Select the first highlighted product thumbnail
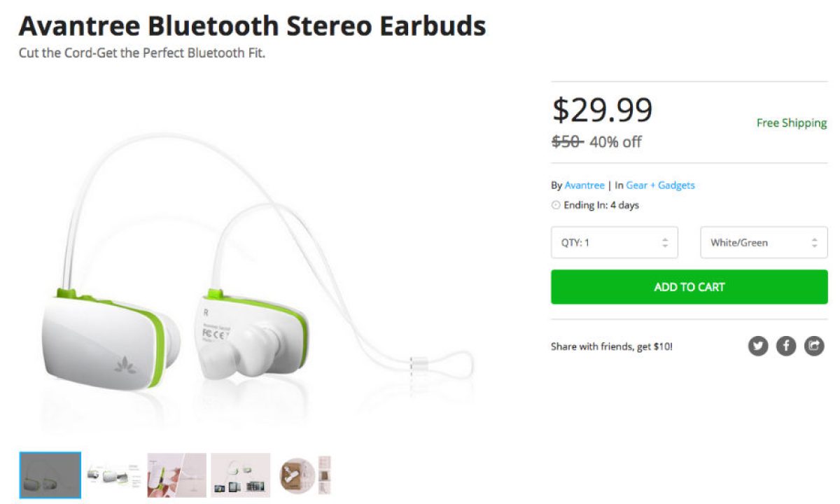 (x=50, y=475)
